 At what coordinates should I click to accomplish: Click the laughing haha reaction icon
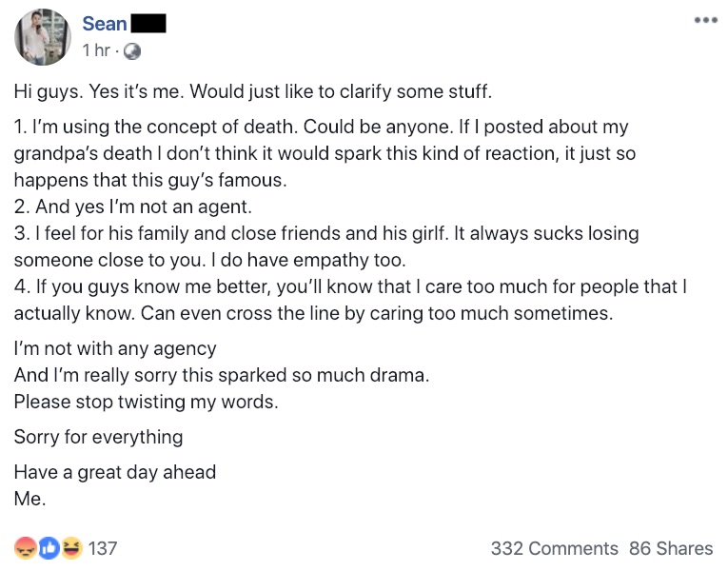pos(71,548)
